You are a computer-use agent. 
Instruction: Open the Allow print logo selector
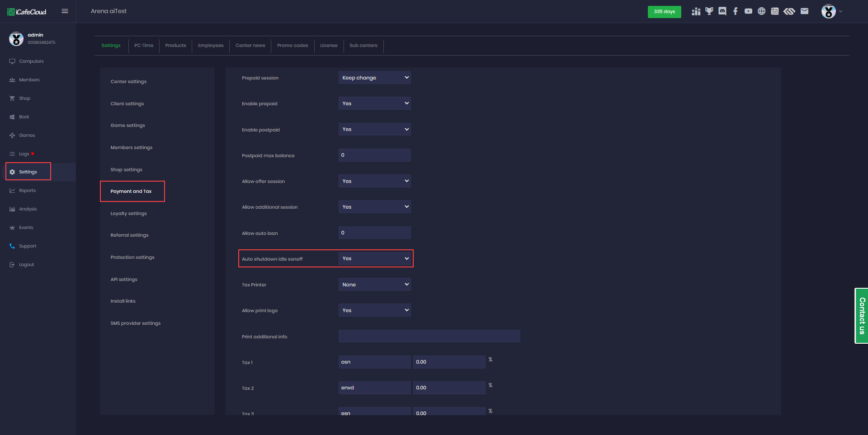[374, 310]
